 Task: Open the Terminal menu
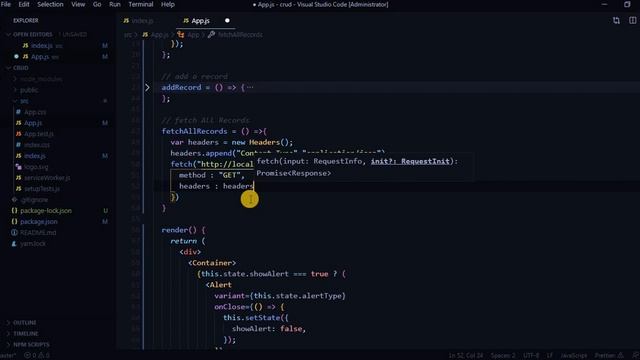(140, 4)
